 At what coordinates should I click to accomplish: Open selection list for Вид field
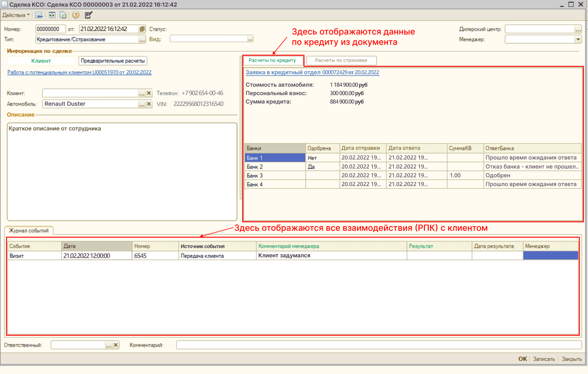tap(250, 39)
